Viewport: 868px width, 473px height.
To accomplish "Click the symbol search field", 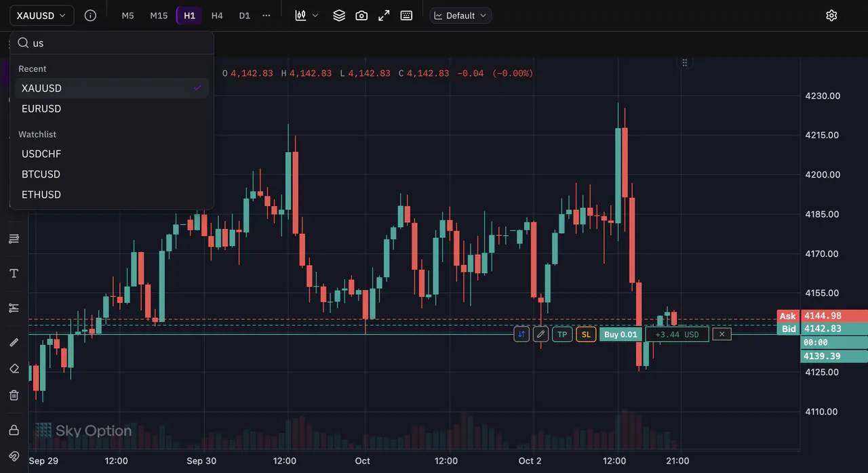I will (x=112, y=43).
